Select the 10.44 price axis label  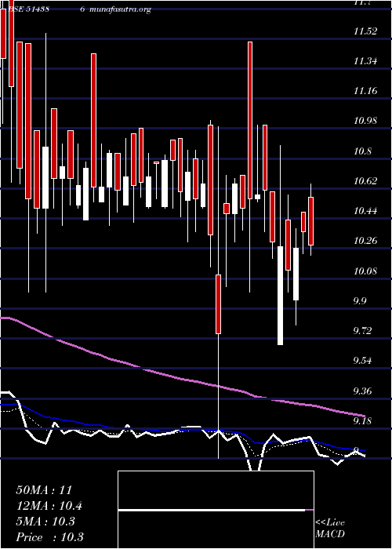(366, 211)
